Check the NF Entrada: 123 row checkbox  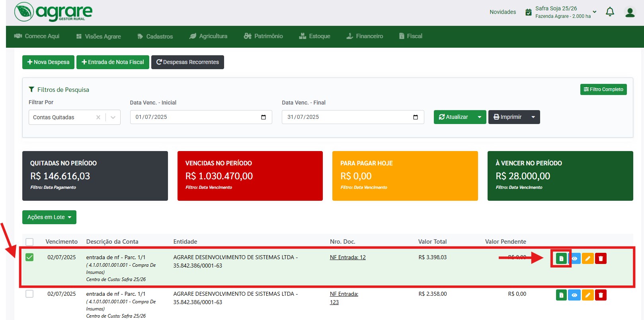(x=29, y=294)
